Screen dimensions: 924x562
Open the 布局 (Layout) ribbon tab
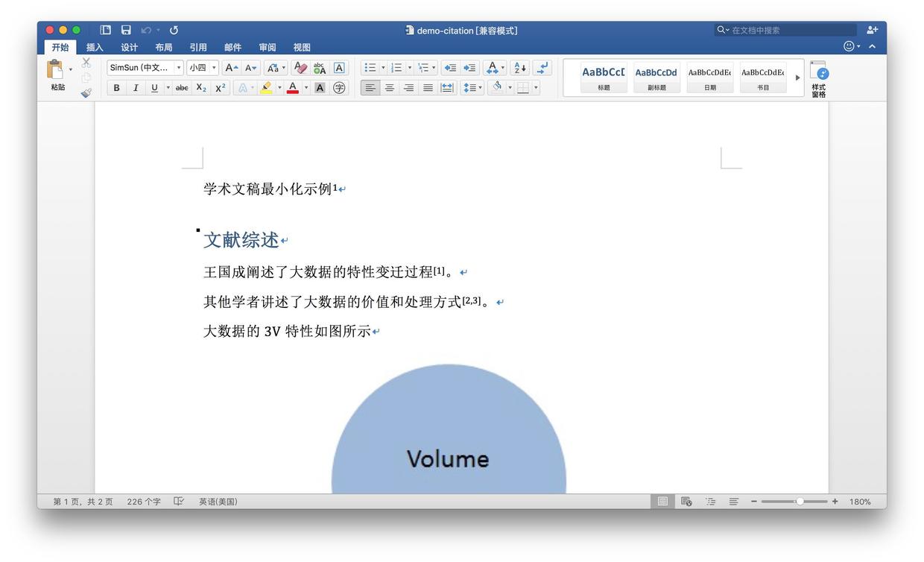(164, 47)
